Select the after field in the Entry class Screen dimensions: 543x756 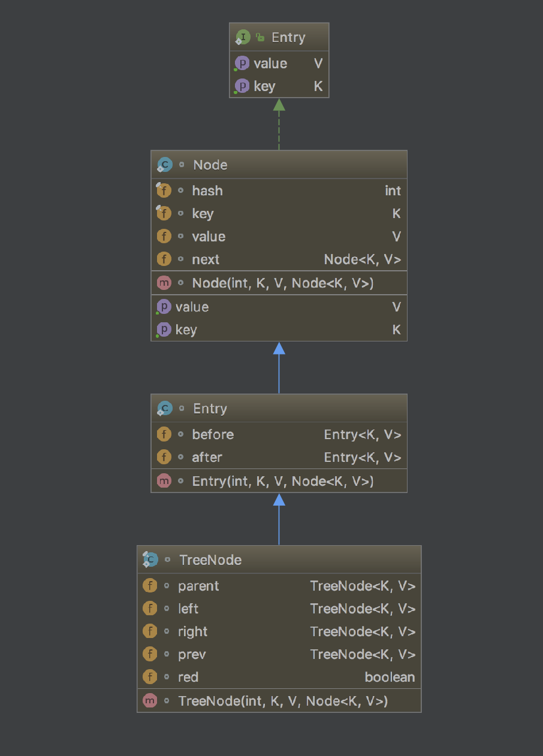click(207, 458)
